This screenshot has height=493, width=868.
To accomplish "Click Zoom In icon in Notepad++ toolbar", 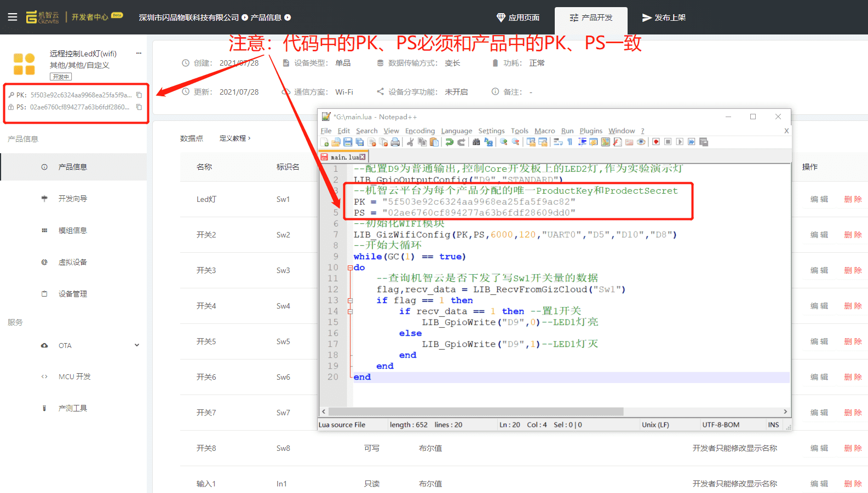I will pyautogui.click(x=503, y=142).
